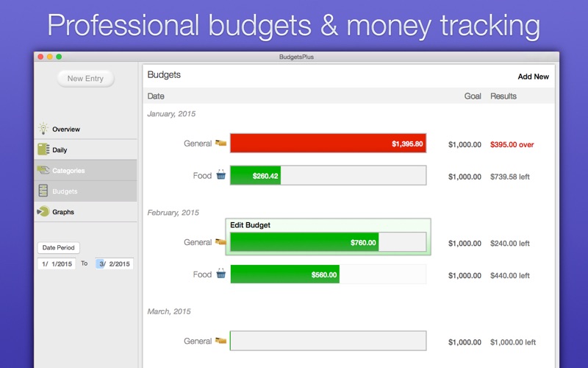Click the end date field 3/2/2015
Screen dimensions: 588x368
point(115,264)
